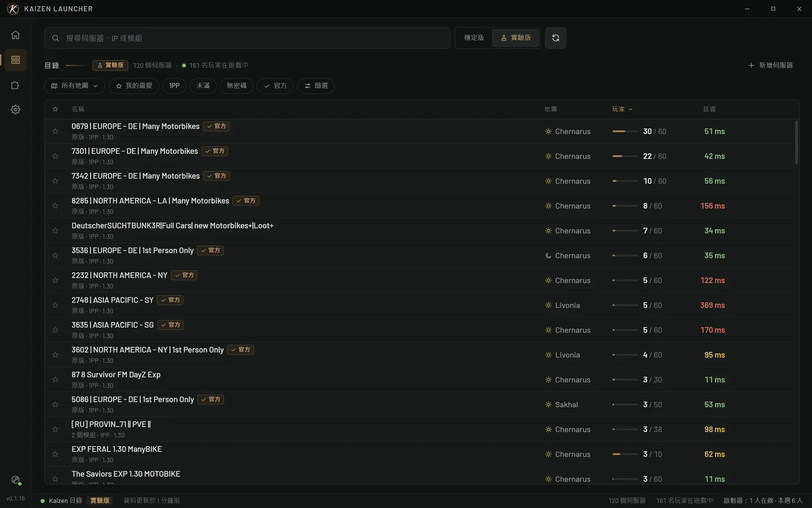The image size is (812, 508).
Task: Sort by the 地圖 map column header
Action: pyautogui.click(x=550, y=110)
